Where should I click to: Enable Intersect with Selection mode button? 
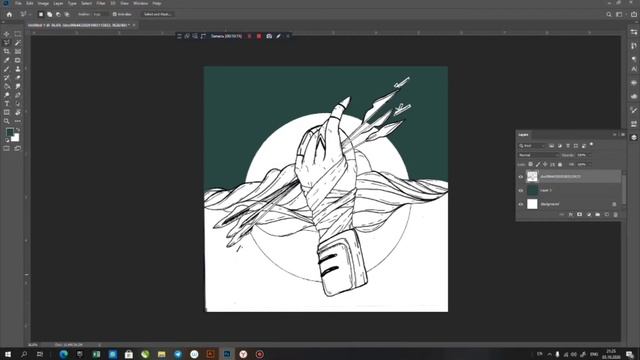tap(67, 14)
